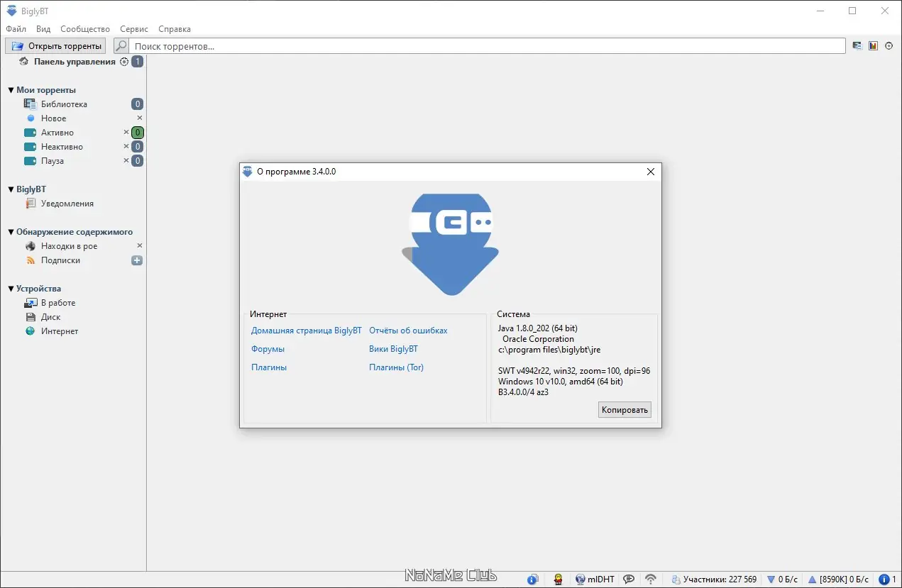Open the Плагины link

(269, 367)
